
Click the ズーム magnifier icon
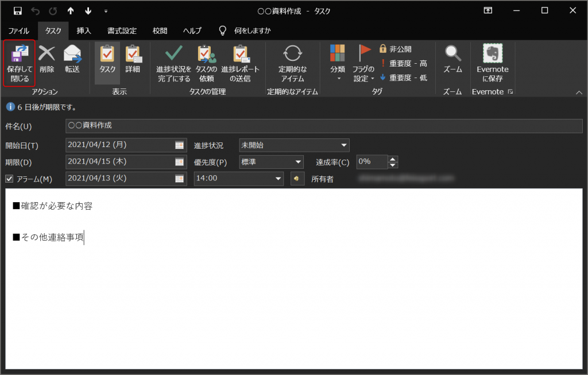(x=452, y=53)
